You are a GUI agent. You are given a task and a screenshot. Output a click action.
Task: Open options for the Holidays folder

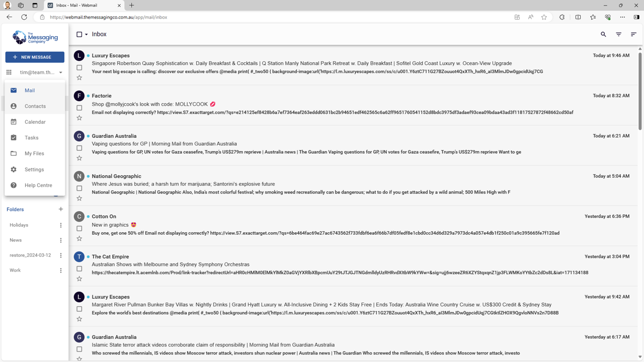pyautogui.click(x=61, y=225)
